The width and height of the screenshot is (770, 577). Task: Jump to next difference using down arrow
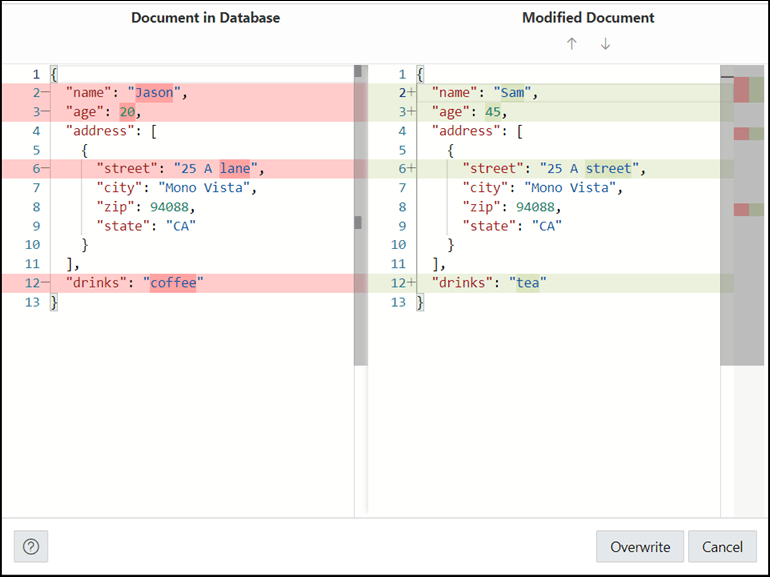[x=605, y=44]
